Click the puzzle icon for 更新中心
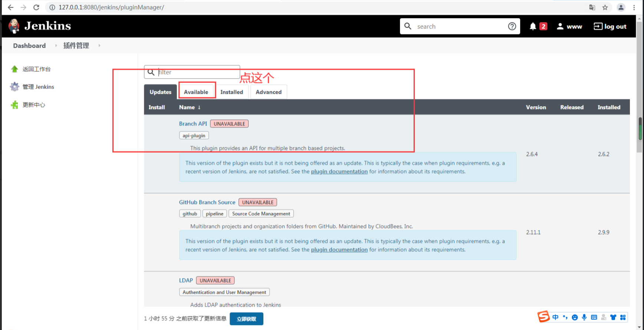 (14, 105)
